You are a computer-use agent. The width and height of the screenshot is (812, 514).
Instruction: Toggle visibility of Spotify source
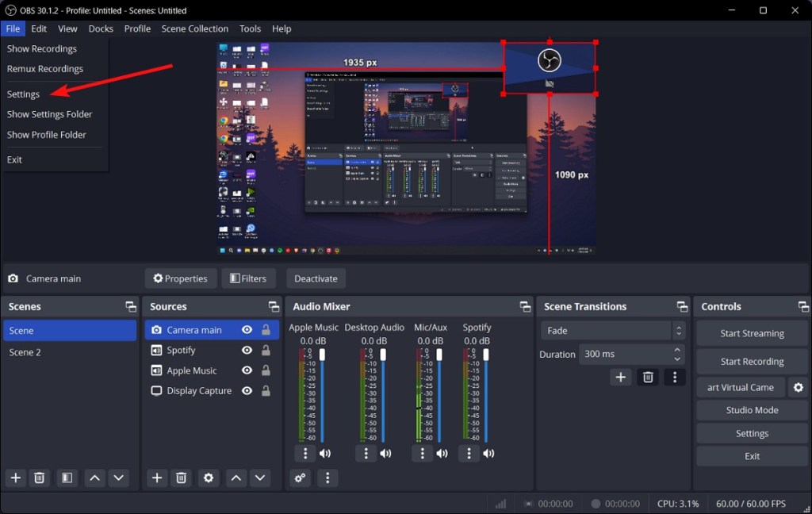[x=247, y=351]
